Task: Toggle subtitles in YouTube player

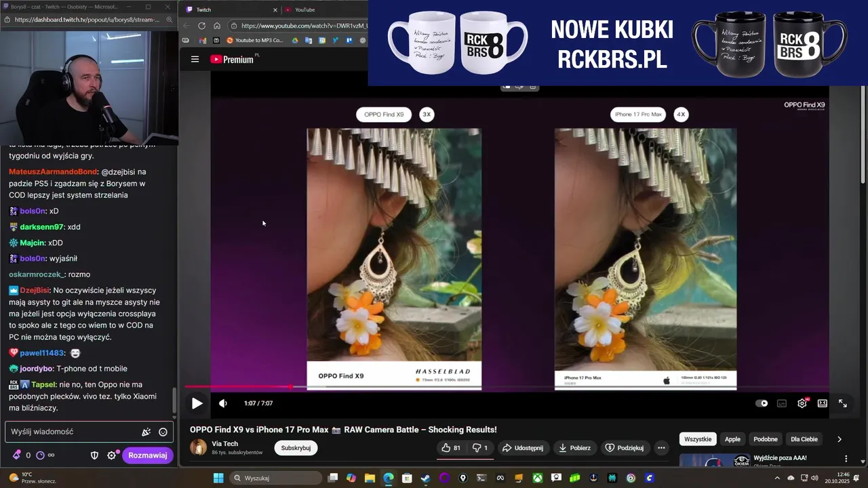Action: pos(782,403)
